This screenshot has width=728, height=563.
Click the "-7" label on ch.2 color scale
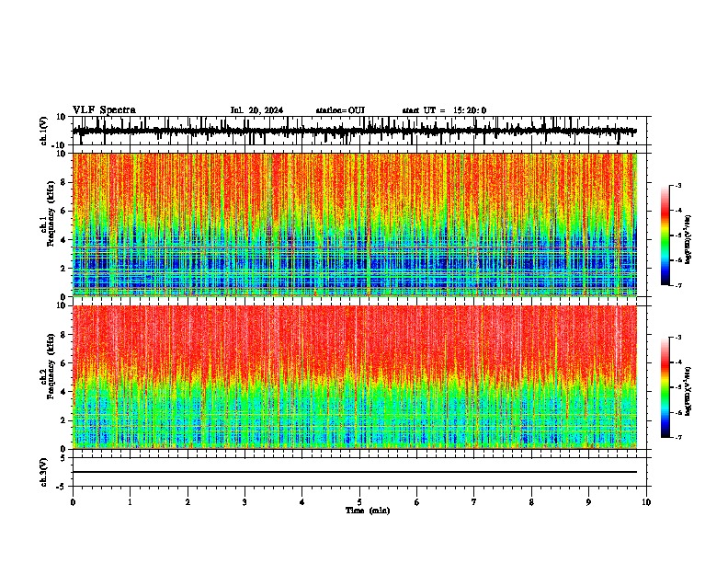pos(677,438)
